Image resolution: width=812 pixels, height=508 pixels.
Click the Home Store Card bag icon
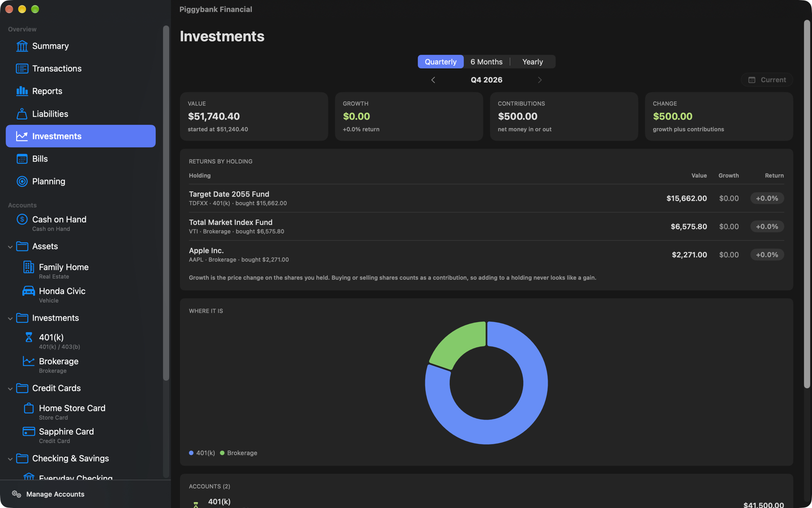click(28, 408)
